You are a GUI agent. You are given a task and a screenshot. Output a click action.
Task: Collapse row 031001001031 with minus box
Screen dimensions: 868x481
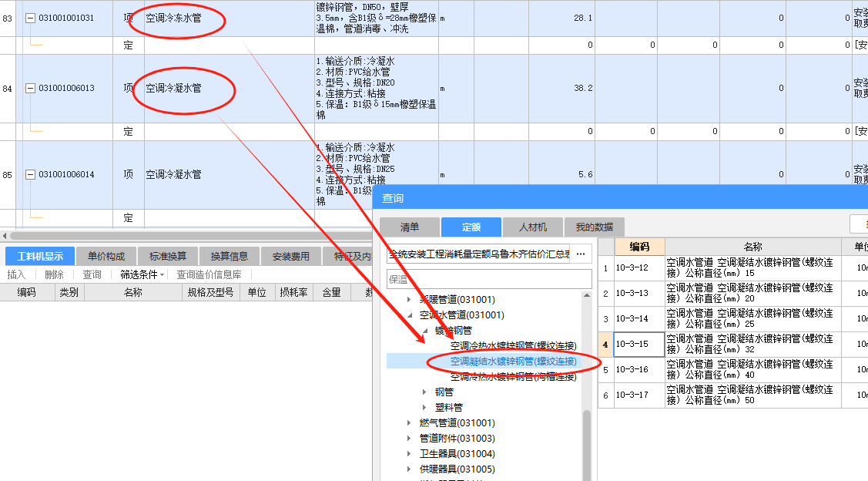coord(31,18)
